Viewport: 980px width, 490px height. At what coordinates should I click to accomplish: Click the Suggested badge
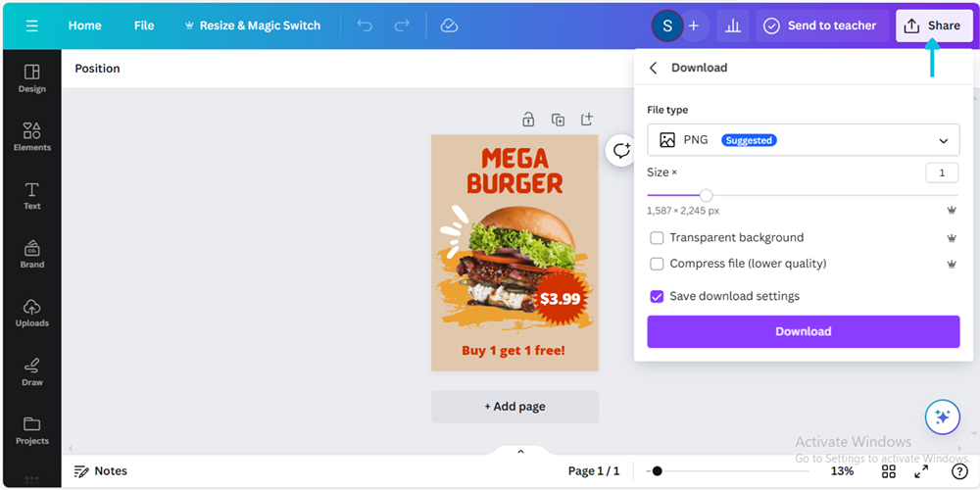(x=749, y=140)
